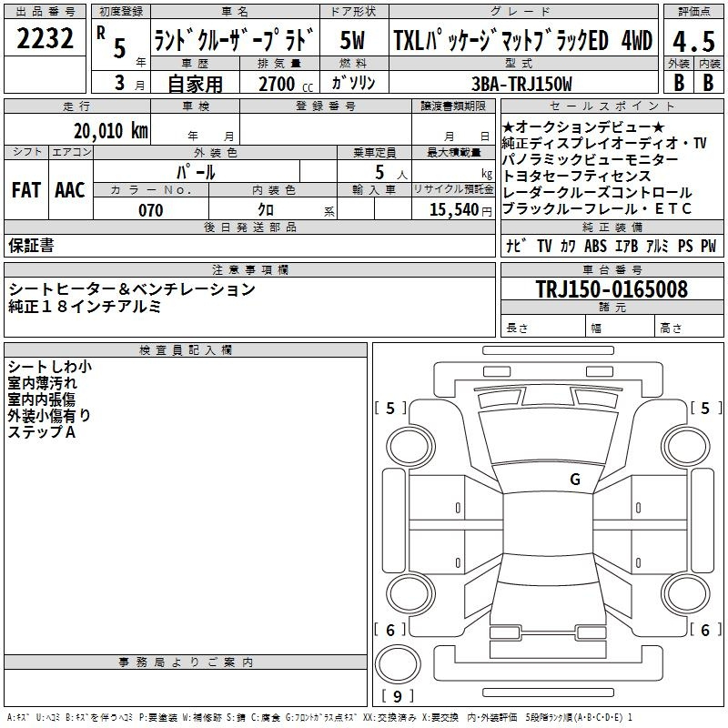Click the 内装 grade B cell
The height and width of the screenshot is (728, 728).
click(709, 83)
